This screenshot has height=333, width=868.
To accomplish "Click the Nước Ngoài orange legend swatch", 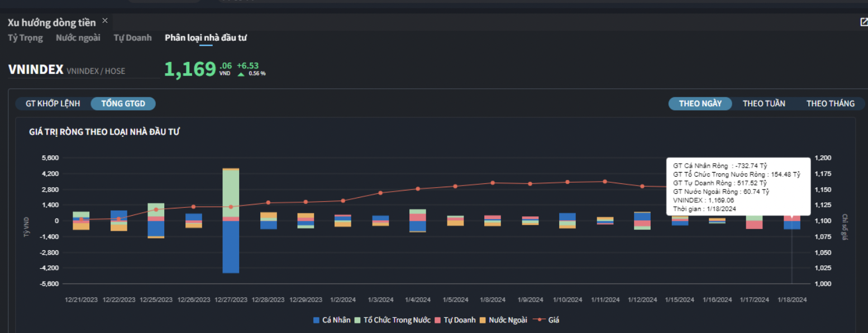I will (x=484, y=320).
